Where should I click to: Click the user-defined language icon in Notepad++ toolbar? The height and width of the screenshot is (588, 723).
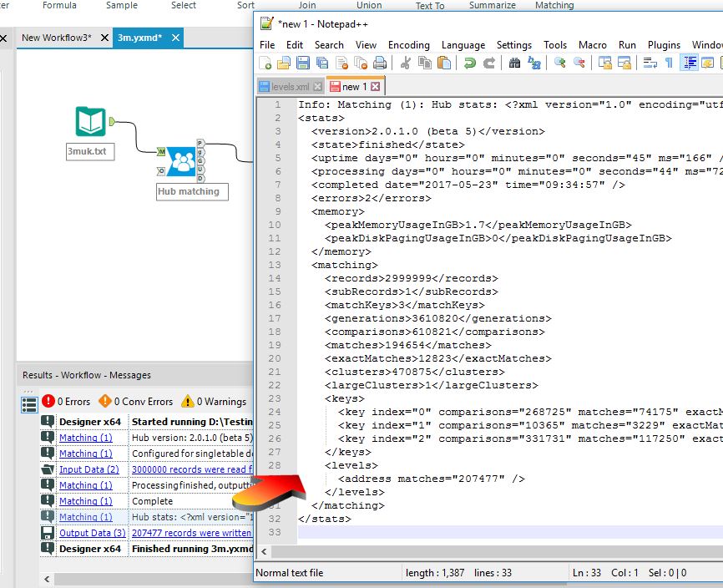coord(708,63)
